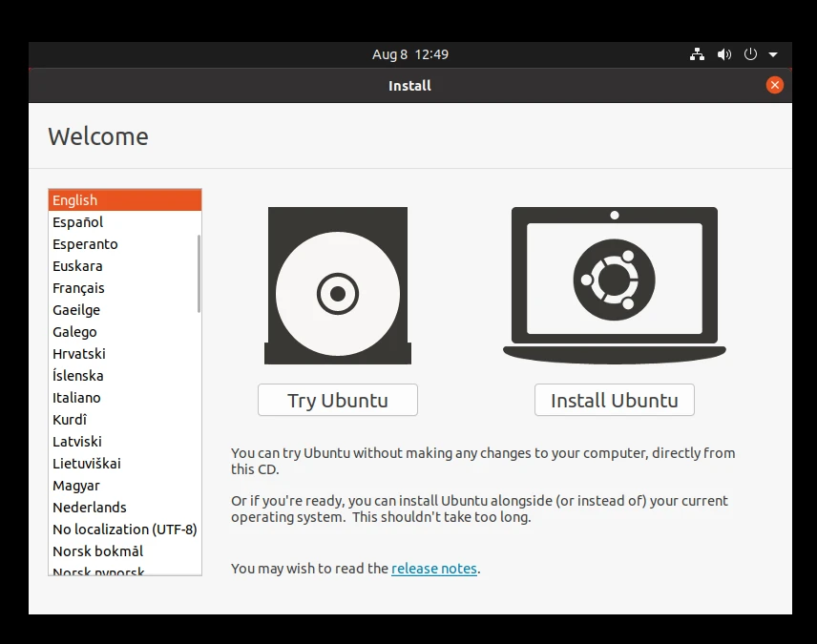
Task: Choose Español as the language
Action: pos(78,222)
